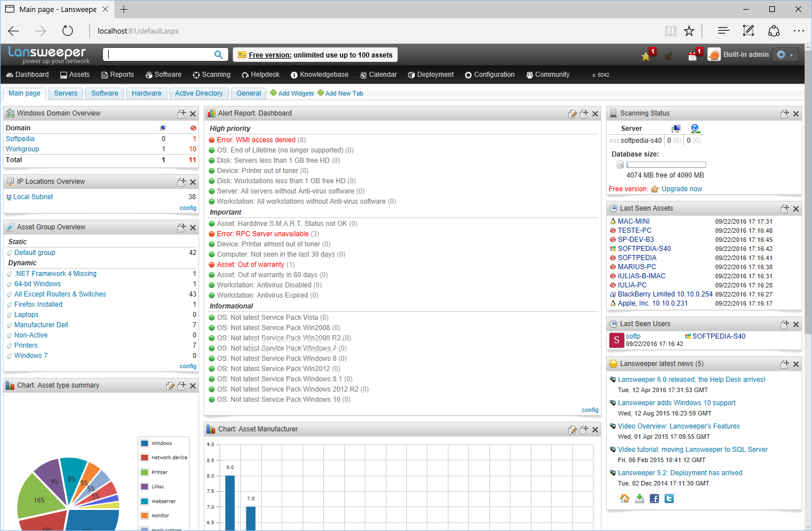
Task: Click the Free version banner button
Action: (x=315, y=55)
